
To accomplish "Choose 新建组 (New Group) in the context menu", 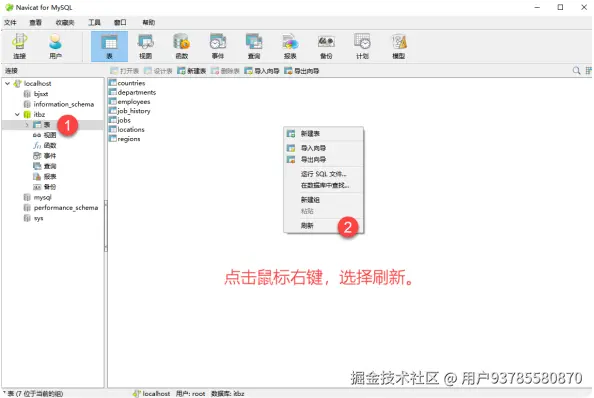I will 324,200.
